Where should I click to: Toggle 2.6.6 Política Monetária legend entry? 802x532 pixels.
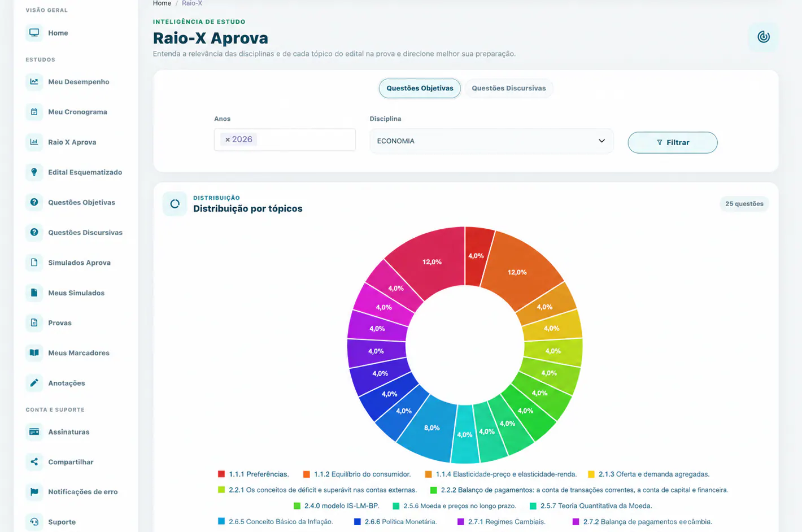395,522
